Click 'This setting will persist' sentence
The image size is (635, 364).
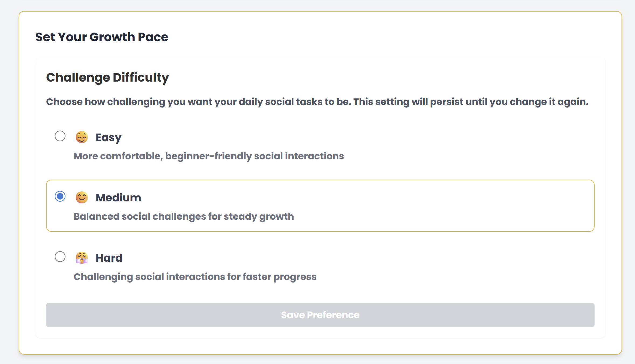pyautogui.click(x=471, y=102)
